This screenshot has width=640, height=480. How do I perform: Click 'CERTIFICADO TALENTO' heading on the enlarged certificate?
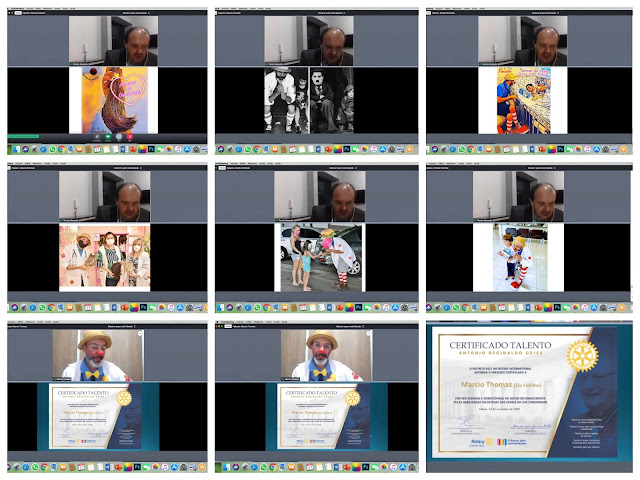[500, 345]
